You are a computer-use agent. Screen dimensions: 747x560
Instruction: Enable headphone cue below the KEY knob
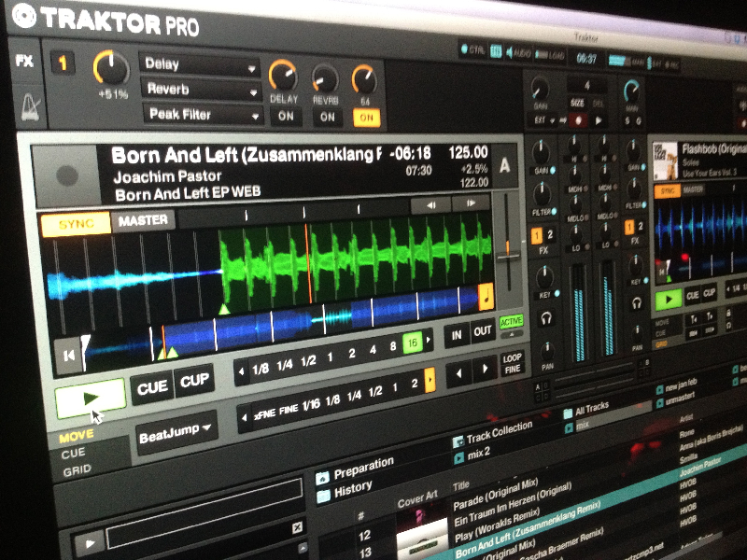point(546,317)
